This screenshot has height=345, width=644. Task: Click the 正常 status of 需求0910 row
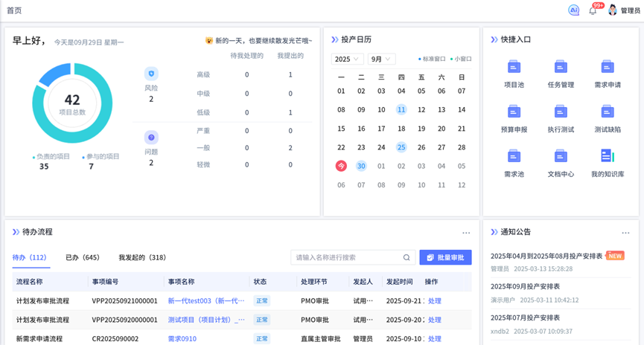[261, 339]
